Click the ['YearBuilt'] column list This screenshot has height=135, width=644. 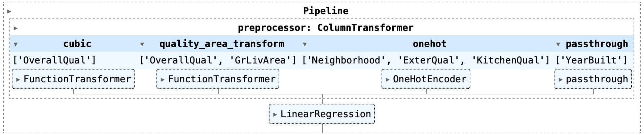tap(592, 60)
